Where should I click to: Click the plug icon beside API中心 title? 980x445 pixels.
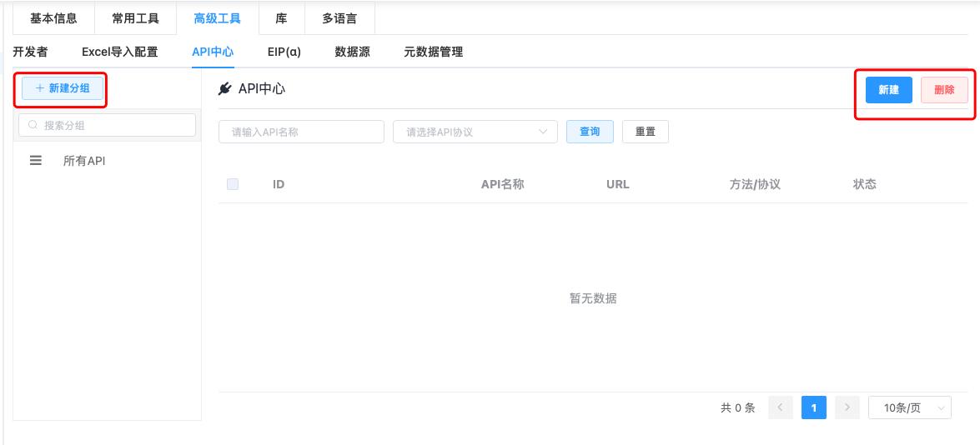(224, 88)
